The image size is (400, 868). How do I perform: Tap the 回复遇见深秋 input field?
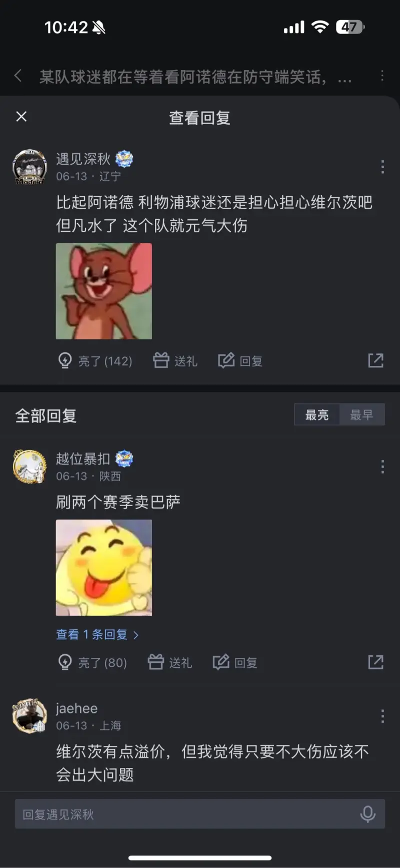click(x=200, y=814)
